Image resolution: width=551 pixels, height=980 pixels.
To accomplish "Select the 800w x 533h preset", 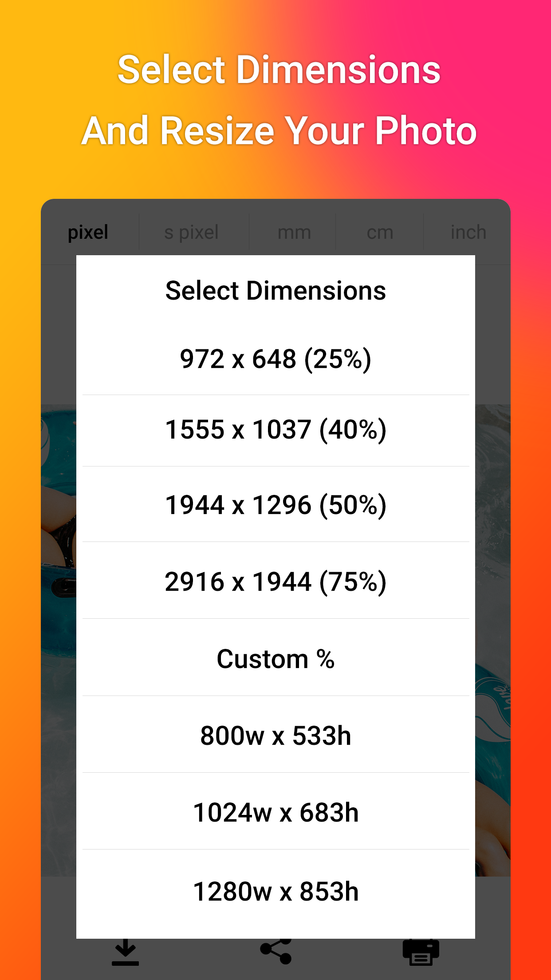I will pyautogui.click(x=275, y=735).
